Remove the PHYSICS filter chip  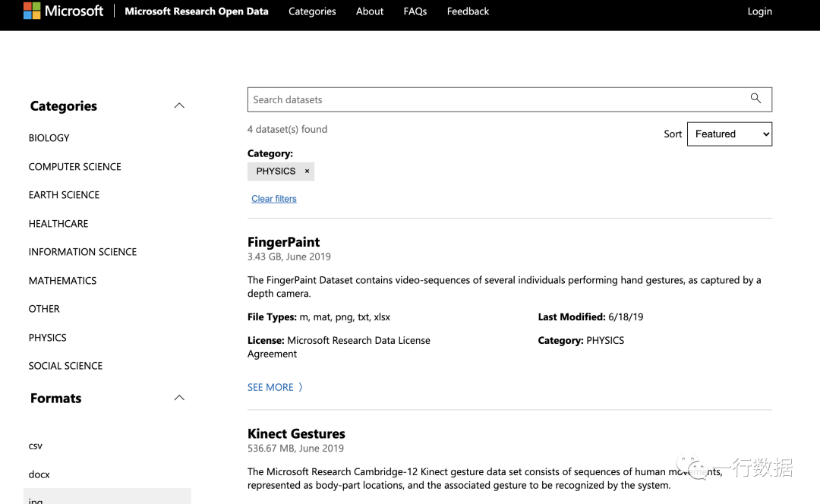click(307, 171)
